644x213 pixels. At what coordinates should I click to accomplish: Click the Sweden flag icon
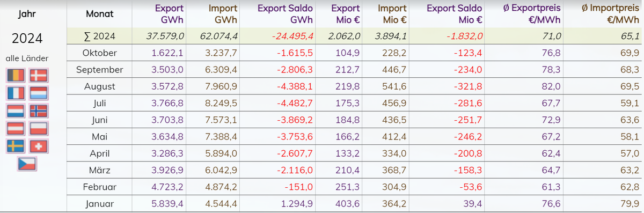16,146
